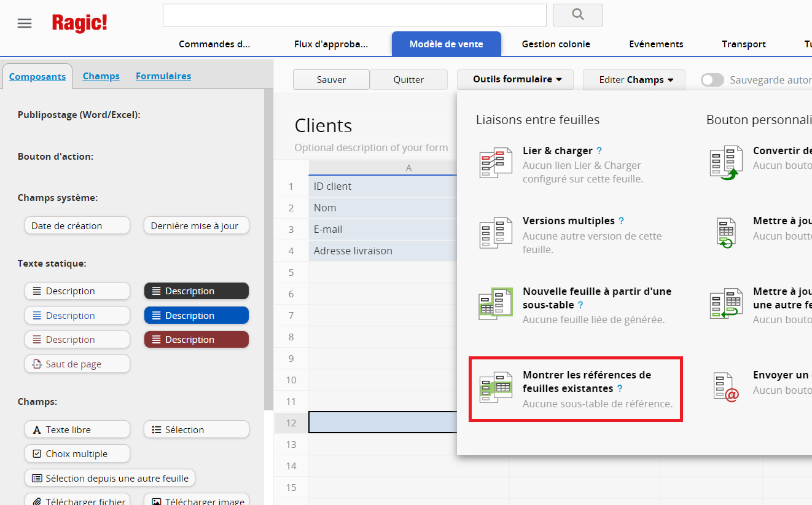Select the blue filled Description style
The image size is (812, 505).
pyautogui.click(x=196, y=316)
